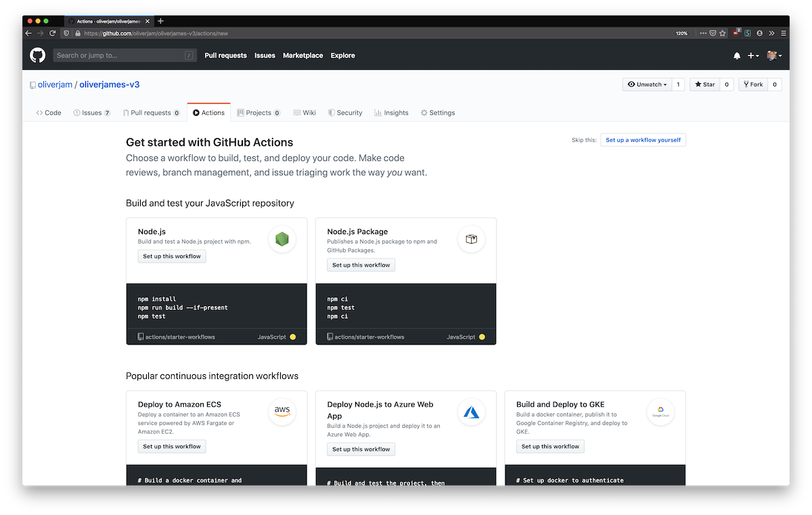
Task: Click the Node.js Package box icon
Action: click(471, 239)
